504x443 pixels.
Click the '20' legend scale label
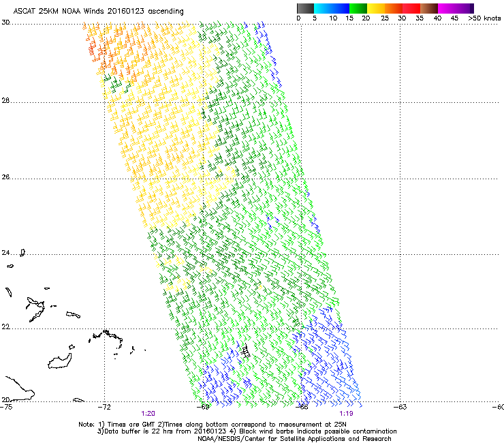coord(366,18)
